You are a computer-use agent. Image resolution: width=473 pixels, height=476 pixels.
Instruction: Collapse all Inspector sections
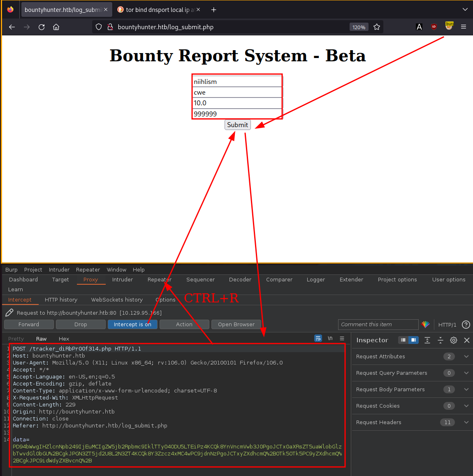[440, 340]
